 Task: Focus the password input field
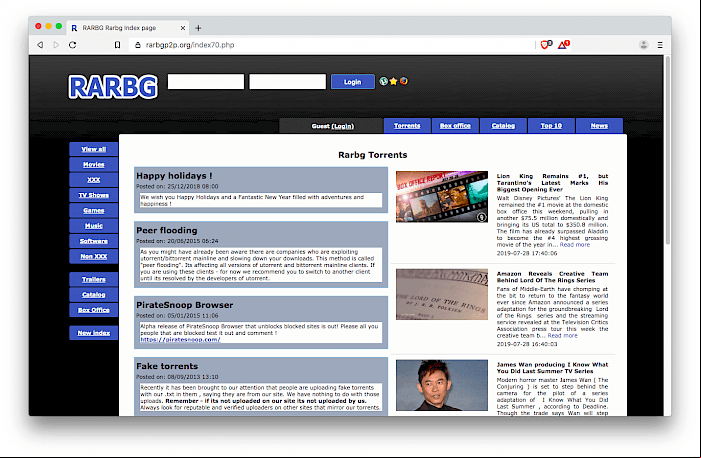(287, 82)
